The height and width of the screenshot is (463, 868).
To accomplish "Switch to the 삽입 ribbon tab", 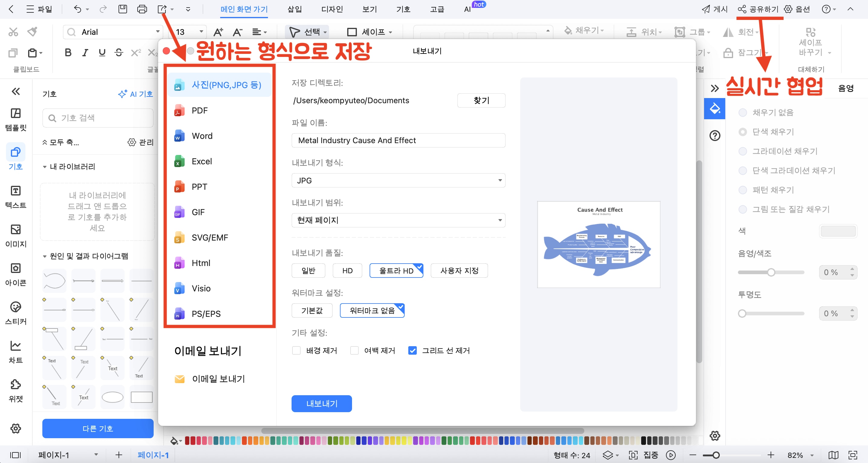I will [295, 9].
